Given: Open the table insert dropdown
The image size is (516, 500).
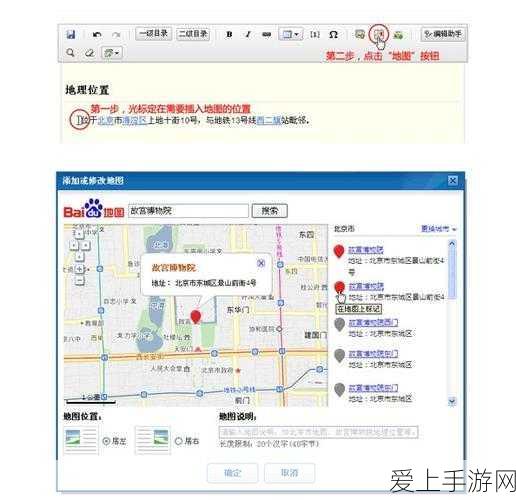Looking at the screenshot, I should coord(290,34).
